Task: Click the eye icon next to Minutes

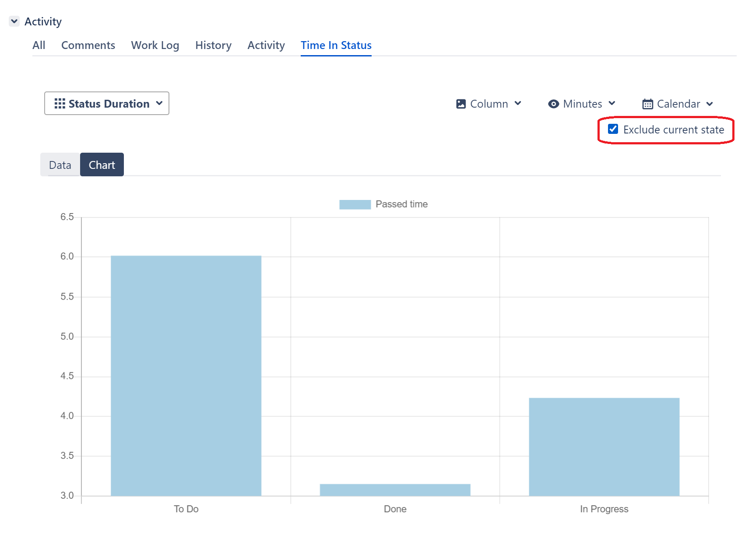Action: [x=553, y=104]
